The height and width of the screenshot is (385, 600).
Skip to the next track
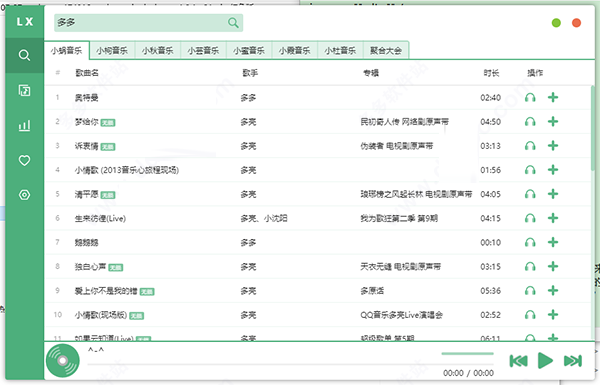click(573, 361)
